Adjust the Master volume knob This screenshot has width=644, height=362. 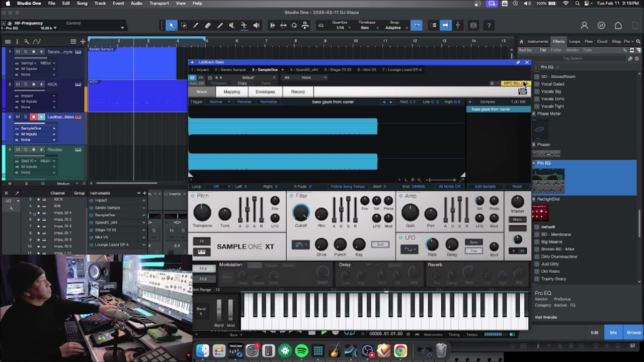click(x=517, y=202)
